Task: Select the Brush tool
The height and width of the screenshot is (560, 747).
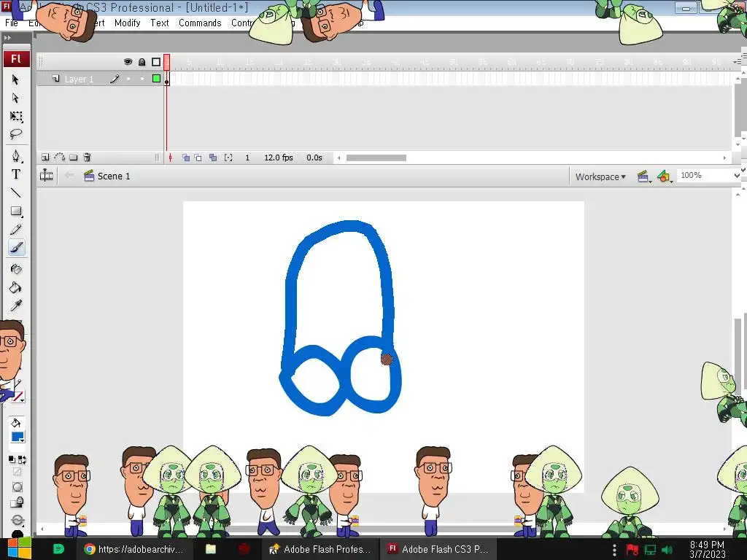Action: click(x=16, y=248)
